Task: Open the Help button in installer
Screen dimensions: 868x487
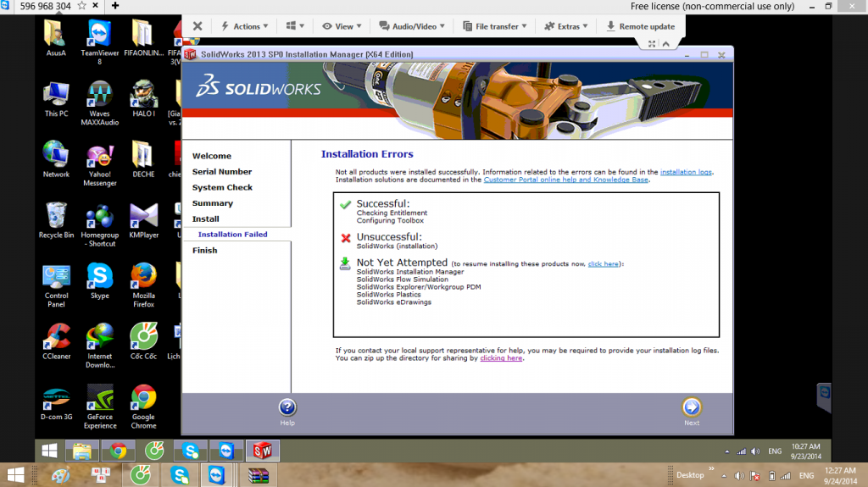Action: pyautogui.click(x=287, y=407)
